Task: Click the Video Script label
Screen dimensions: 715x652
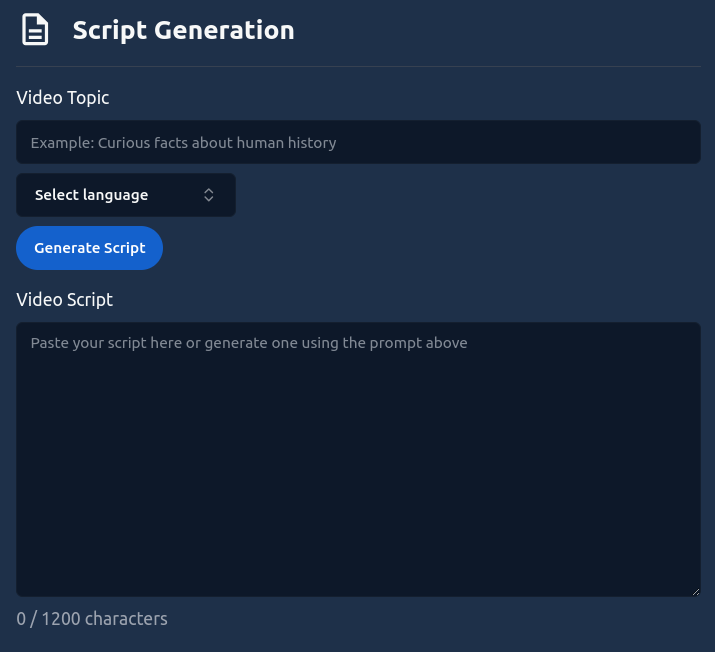Action: (x=65, y=299)
